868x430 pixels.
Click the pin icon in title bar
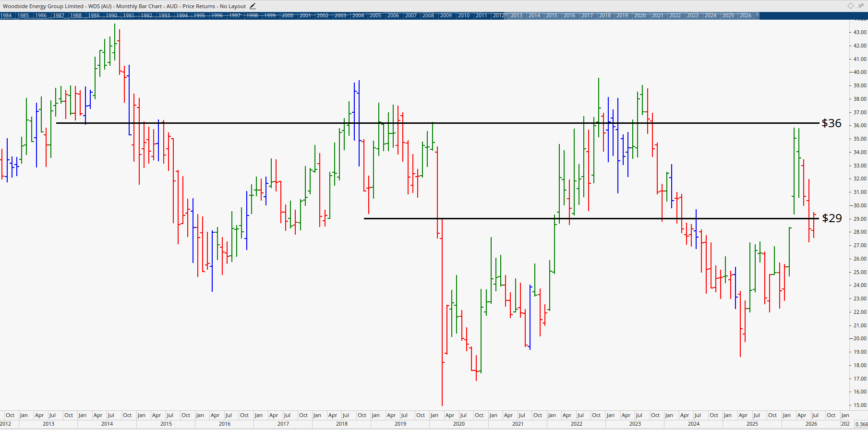861,6
